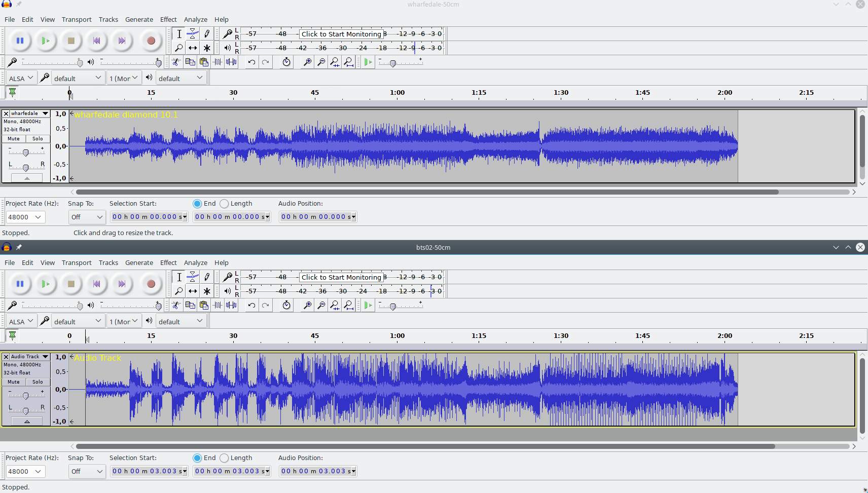868x493 pixels.
Task: Click the Cut icon in wharfedale-50cm window
Action: click(176, 62)
